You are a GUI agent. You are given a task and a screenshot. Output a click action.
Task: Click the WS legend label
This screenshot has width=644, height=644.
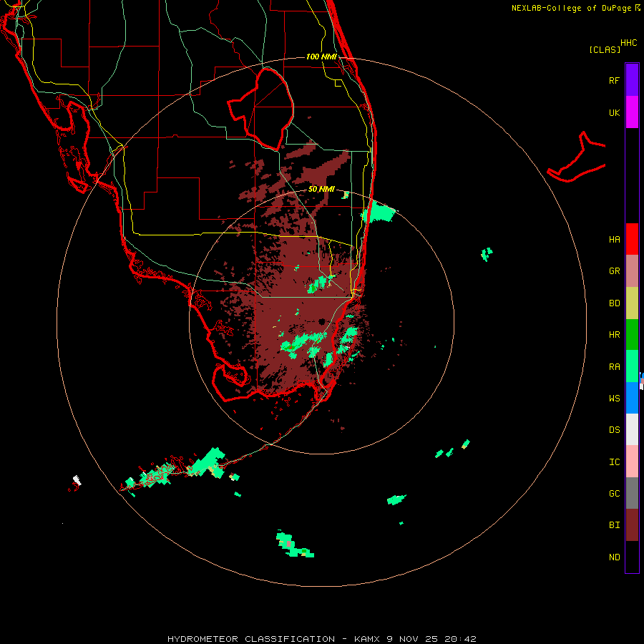pyautogui.click(x=614, y=399)
